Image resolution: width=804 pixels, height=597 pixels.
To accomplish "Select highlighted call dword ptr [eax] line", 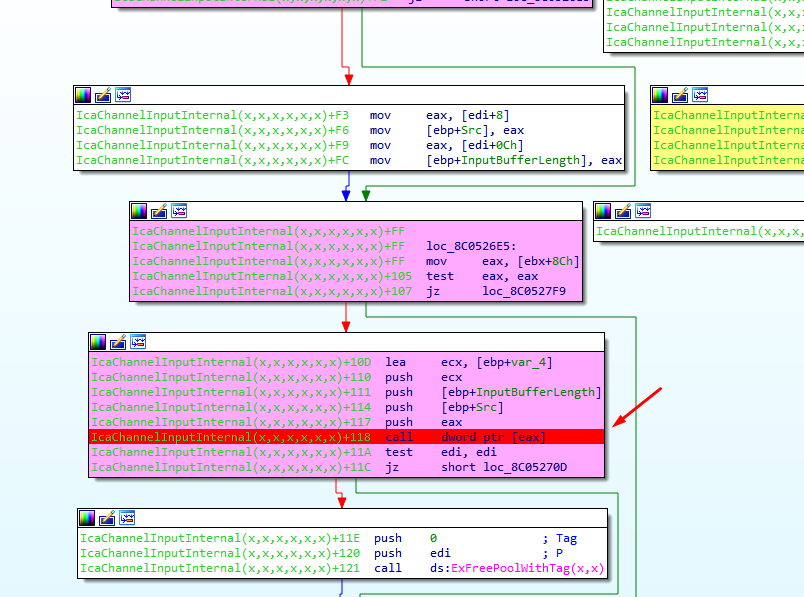I will tap(347, 437).
